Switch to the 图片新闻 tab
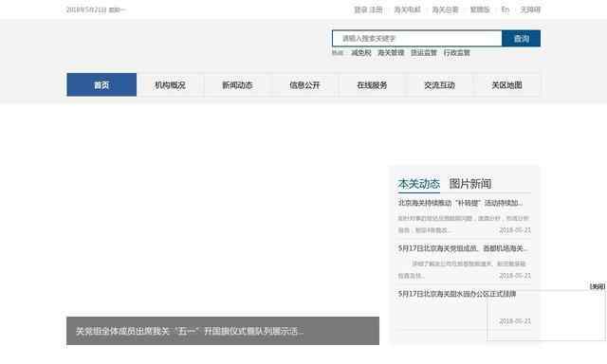The height and width of the screenshot is (364, 607). [470, 184]
